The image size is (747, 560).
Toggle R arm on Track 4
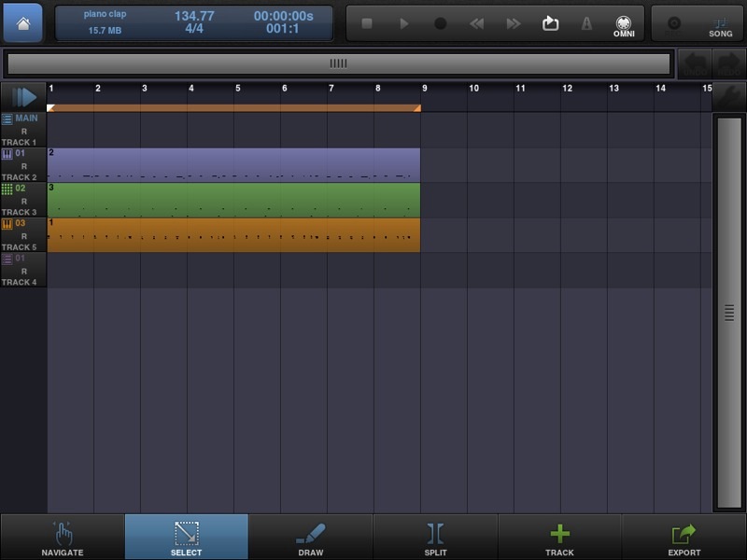[x=24, y=272]
